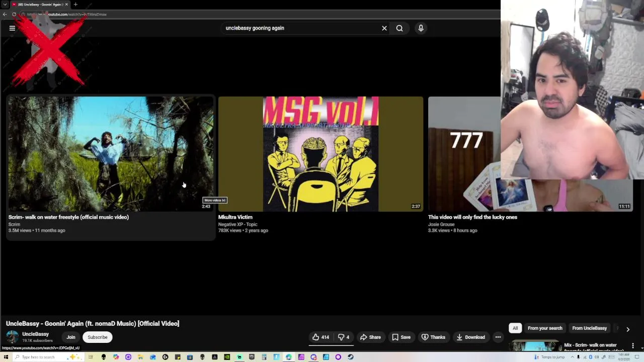Play Scrim walk on water freestyle thumbnail
This screenshot has height=362, width=644.
point(111,154)
